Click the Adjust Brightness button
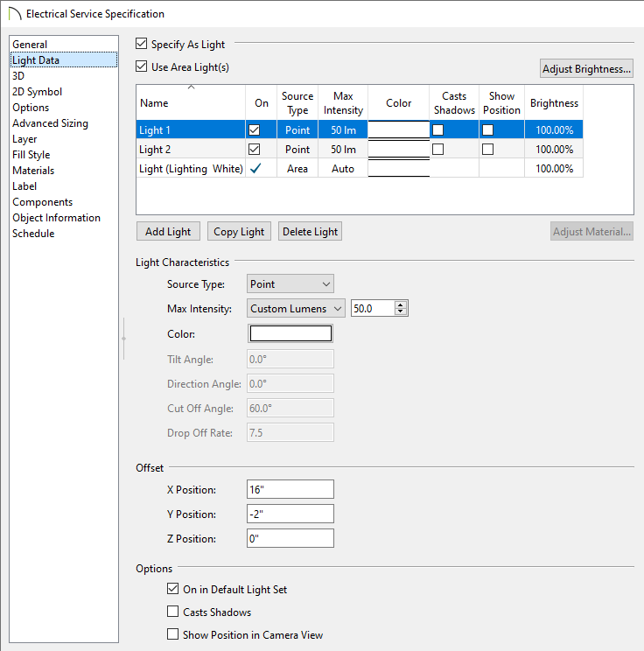This screenshot has width=644, height=651. click(x=586, y=68)
